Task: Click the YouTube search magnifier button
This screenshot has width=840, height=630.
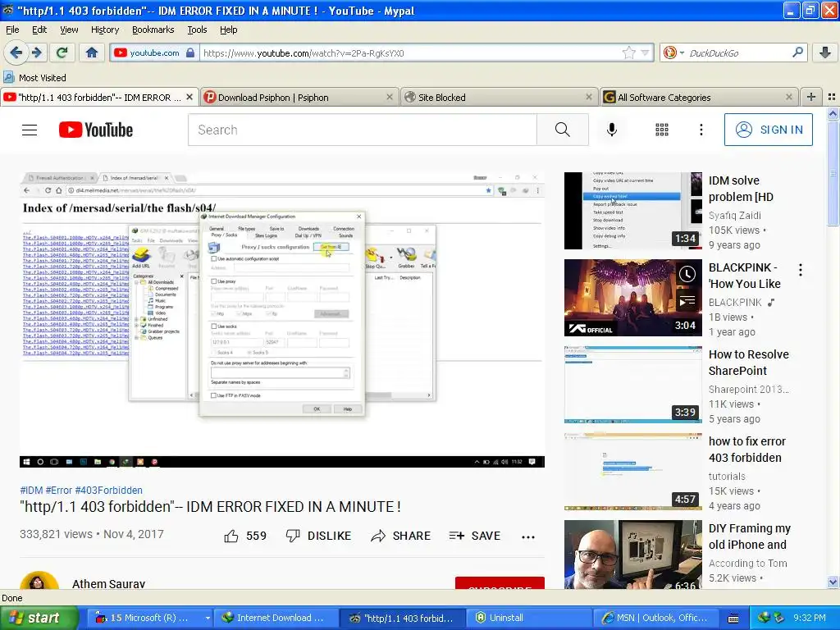Action: (563, 130)
